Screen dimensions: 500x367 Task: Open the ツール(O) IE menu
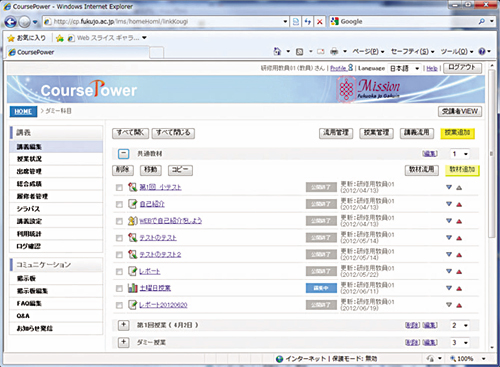coord(457,52)
